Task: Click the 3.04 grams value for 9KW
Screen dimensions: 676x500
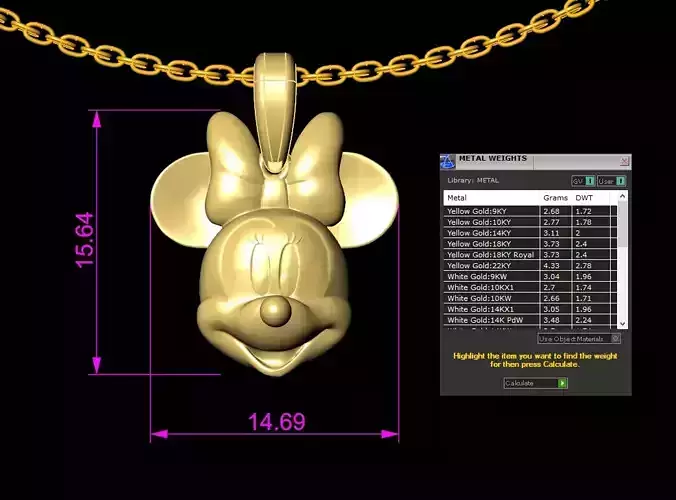Action: 551,276
